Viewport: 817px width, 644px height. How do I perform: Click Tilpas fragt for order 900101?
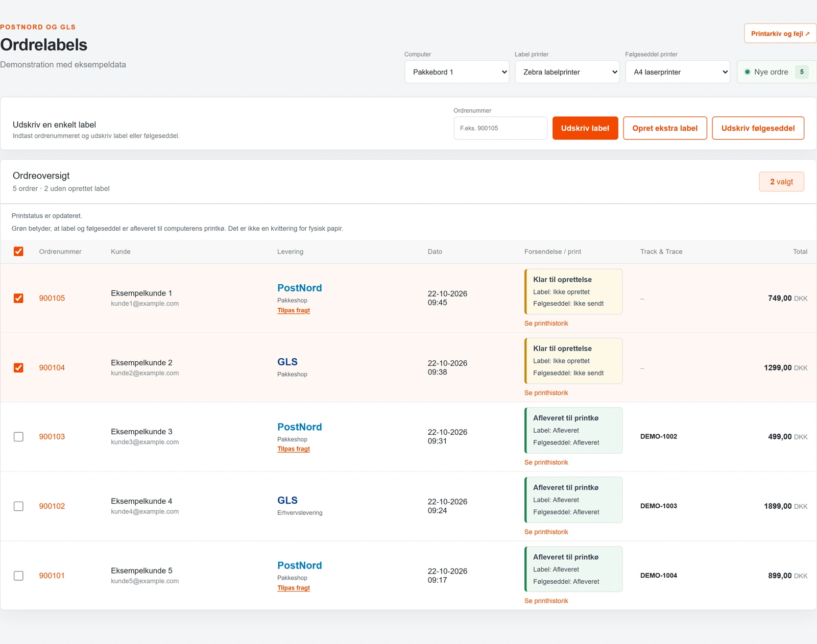coord(294,588)
